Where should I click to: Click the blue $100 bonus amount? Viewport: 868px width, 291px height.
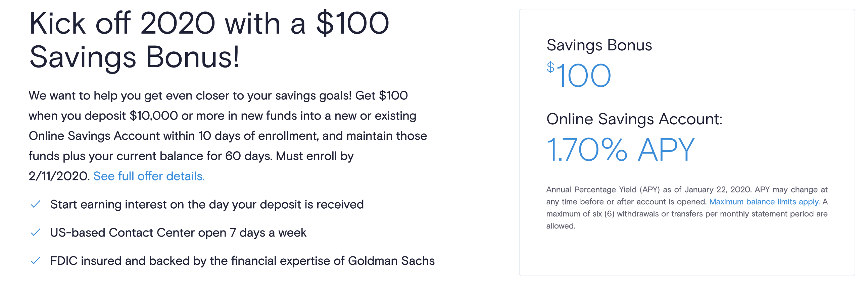[x=579, y=75]
